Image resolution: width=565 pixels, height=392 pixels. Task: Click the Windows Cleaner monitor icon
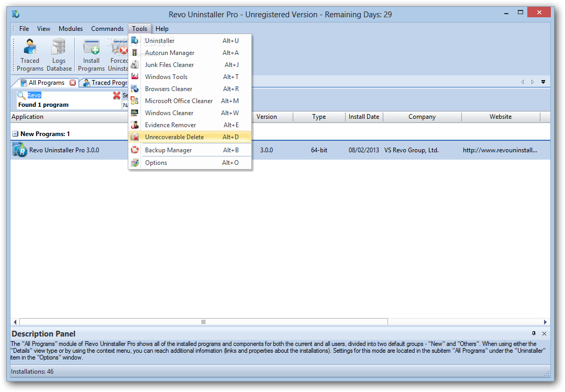tap(135, 113)
